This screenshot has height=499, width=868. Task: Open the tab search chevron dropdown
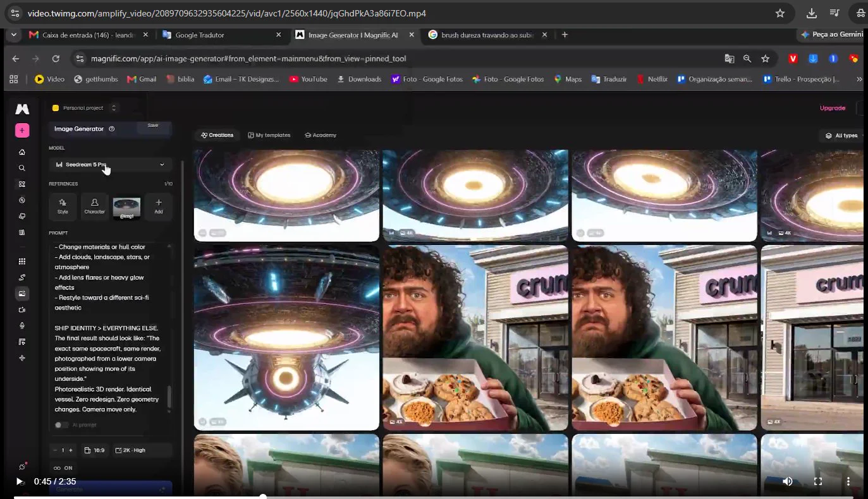tap(14, 35)
